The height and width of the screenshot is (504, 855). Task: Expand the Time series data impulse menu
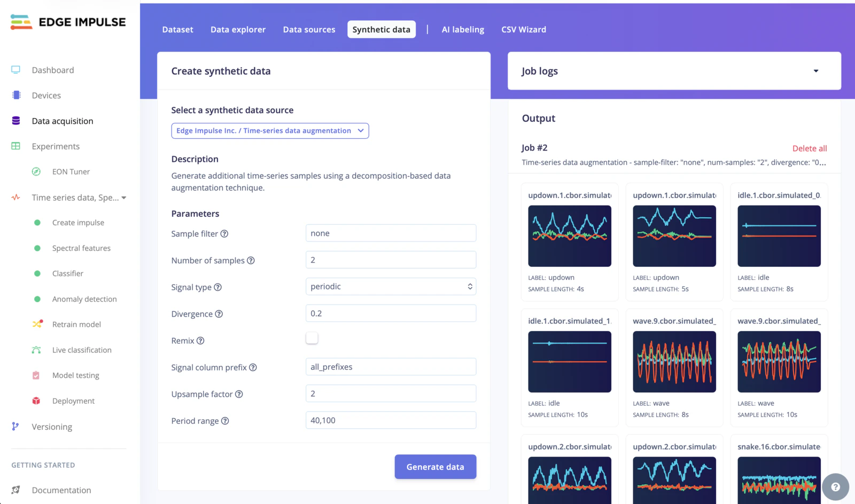click(x=124, y=198)
